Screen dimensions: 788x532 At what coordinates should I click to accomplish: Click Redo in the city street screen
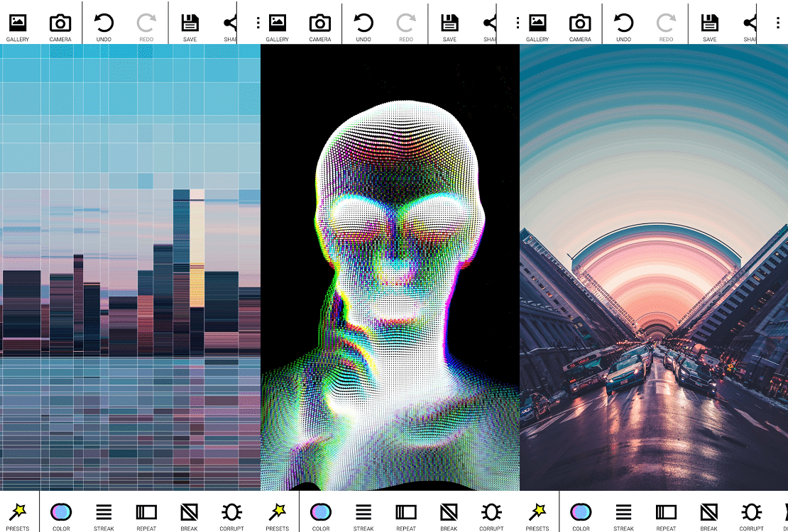pyautogui.click(x=667, y=28)
